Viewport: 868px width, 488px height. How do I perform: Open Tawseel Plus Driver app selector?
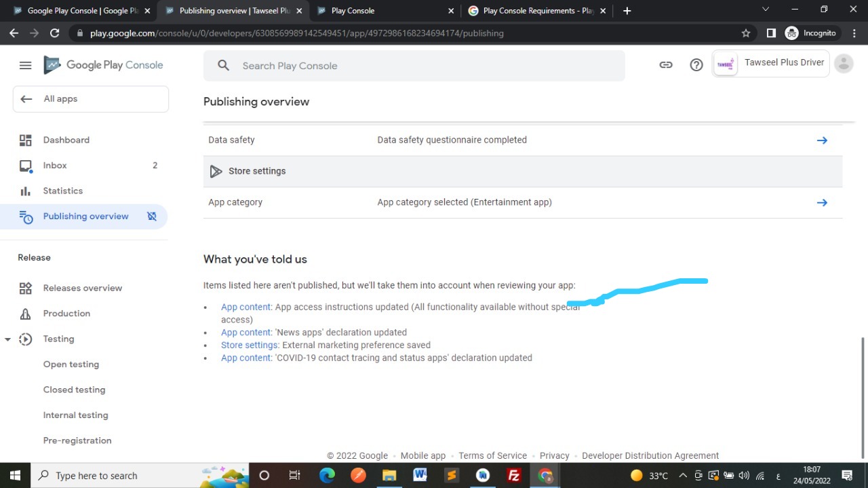click(x=770, y=64)
